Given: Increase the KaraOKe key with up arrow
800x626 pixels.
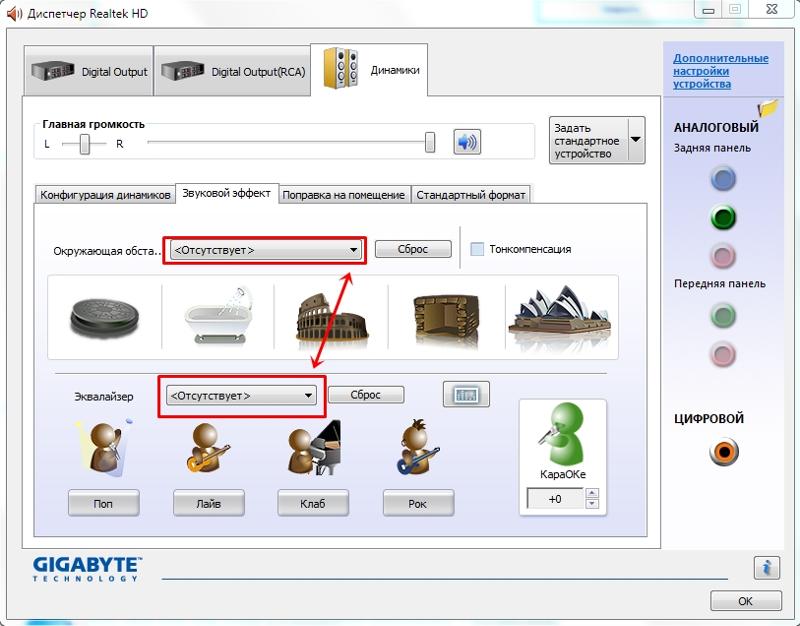Looking at the screenshot, I should point(592,493).
